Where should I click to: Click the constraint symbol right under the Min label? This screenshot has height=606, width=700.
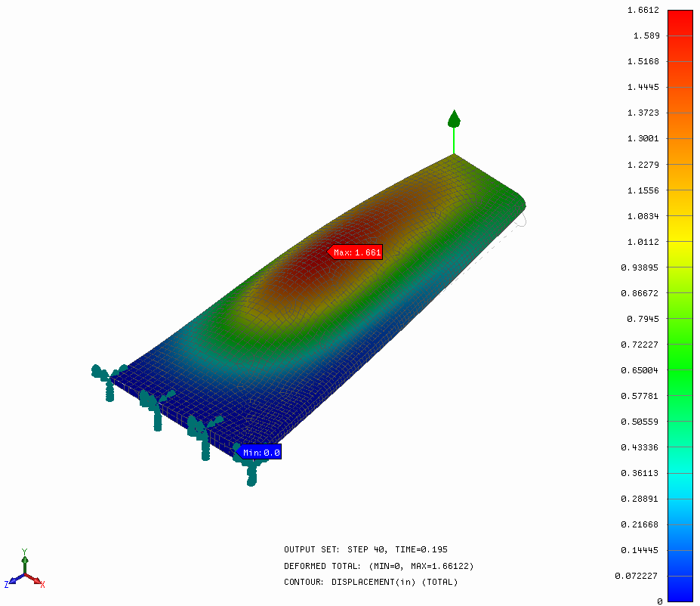coord(251,472)
